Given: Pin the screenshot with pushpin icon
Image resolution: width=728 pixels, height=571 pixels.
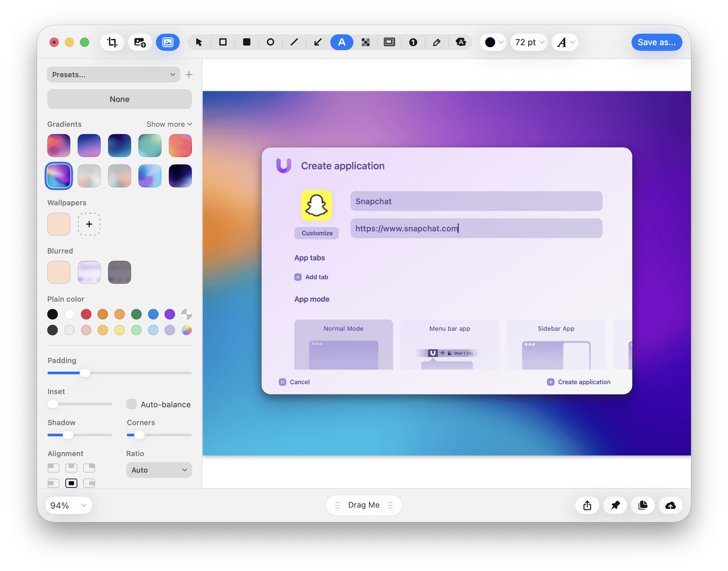Looking at the screenshot, I should [615, 505].
